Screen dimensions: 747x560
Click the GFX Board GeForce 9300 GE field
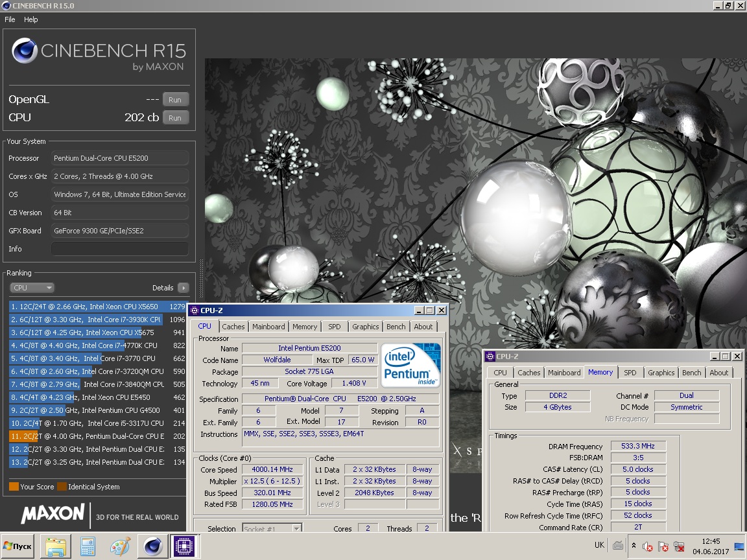[119, 231]
